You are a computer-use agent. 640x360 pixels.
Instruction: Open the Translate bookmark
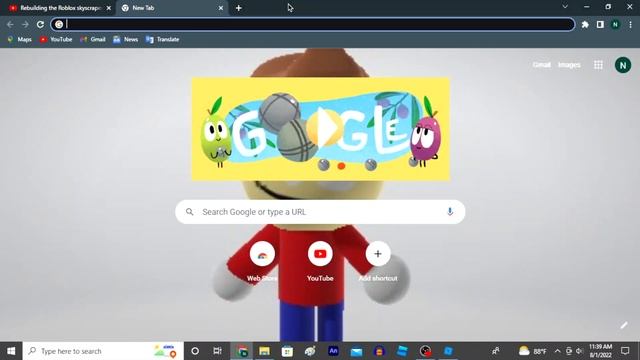(x=162, y=40)
